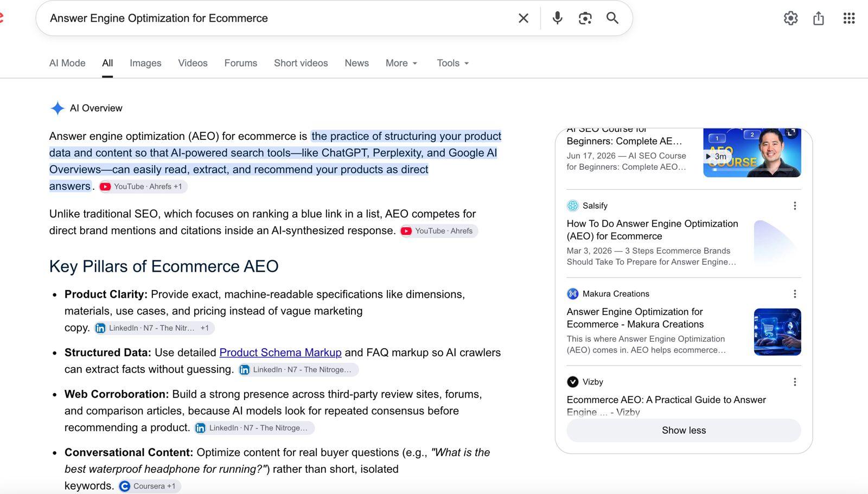Click the share icon beside the settings gear
868x494 pixels.
click(x=819, y=18)
